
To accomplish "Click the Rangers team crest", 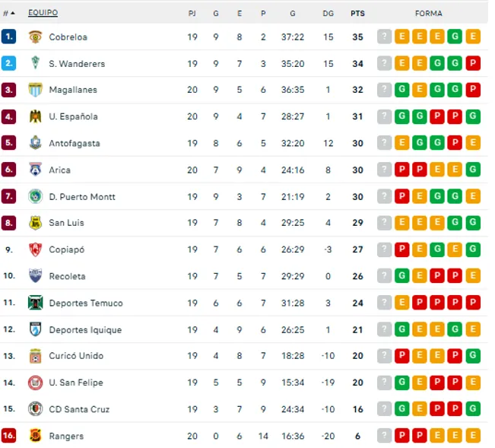I will click(35, 436).
